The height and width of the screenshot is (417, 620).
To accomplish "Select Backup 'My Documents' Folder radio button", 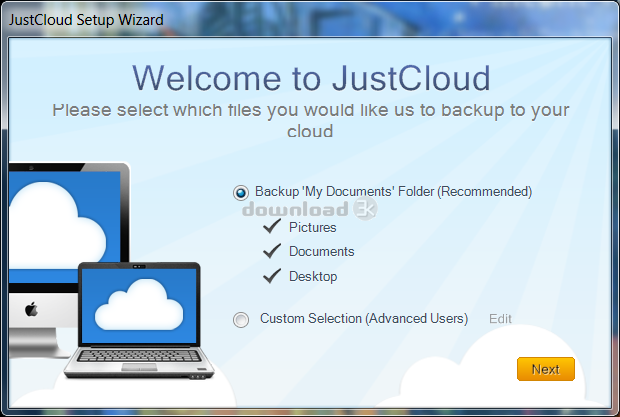I will coord(241,193).
